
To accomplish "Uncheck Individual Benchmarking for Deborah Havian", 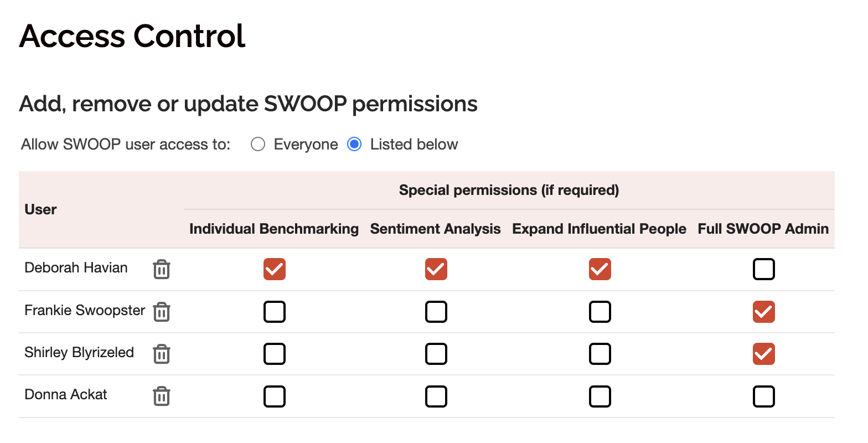I will point(275,269).
